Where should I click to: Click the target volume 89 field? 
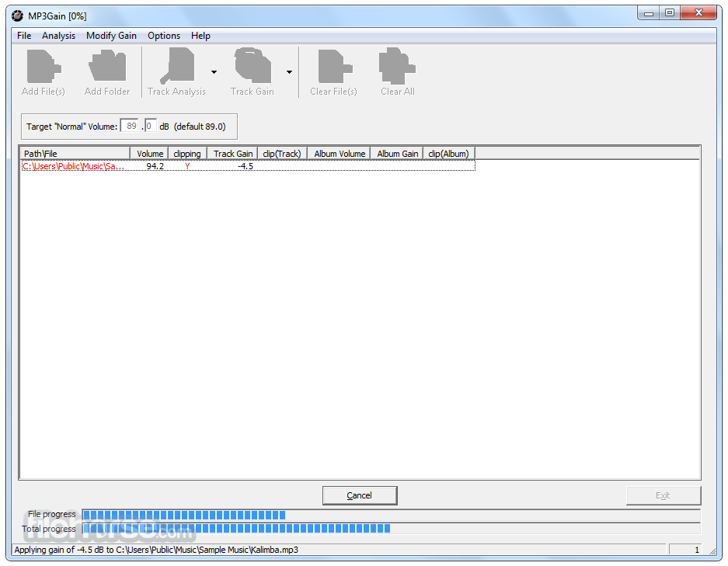(130, 126)
